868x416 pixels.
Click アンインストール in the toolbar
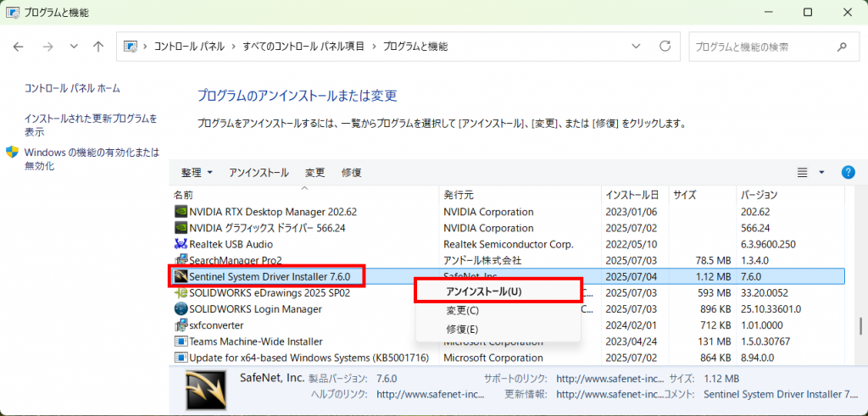[x=259, y=173]
